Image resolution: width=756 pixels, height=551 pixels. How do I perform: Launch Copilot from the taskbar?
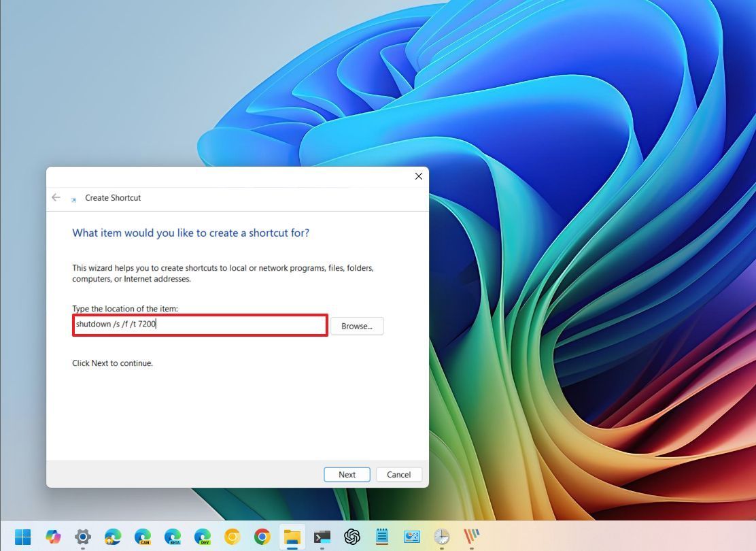coord(53,537)
